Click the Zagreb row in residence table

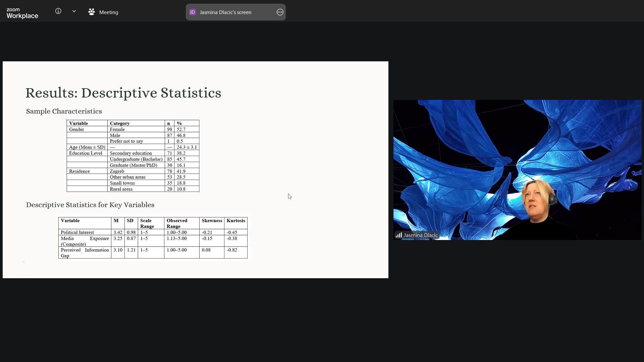[x=117, y=171]
